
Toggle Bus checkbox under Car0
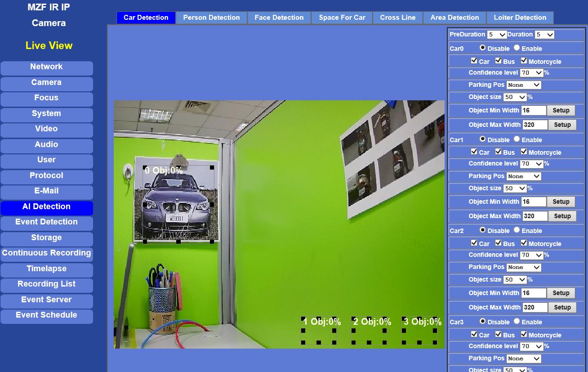pyautogui.click(x=498, y=60)
